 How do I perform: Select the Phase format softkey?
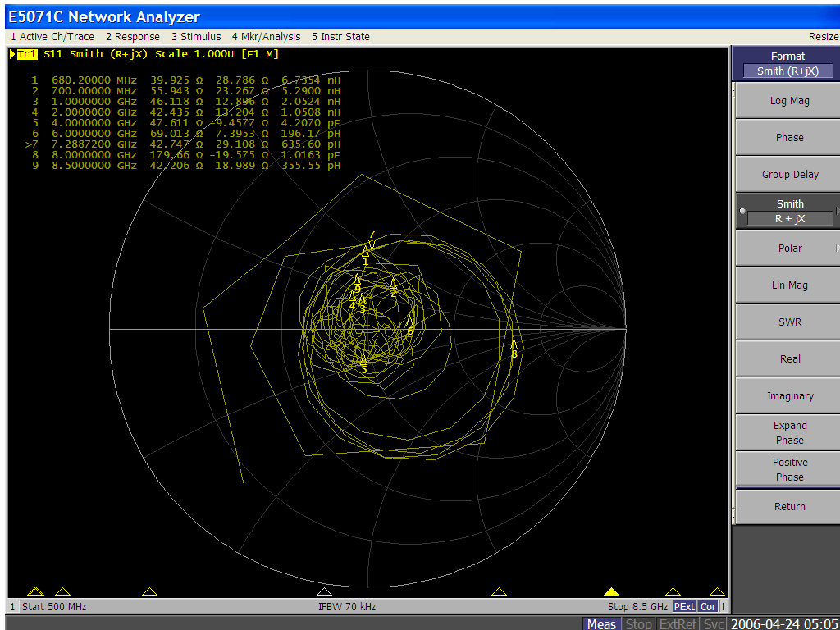click(x=789, y=137)
